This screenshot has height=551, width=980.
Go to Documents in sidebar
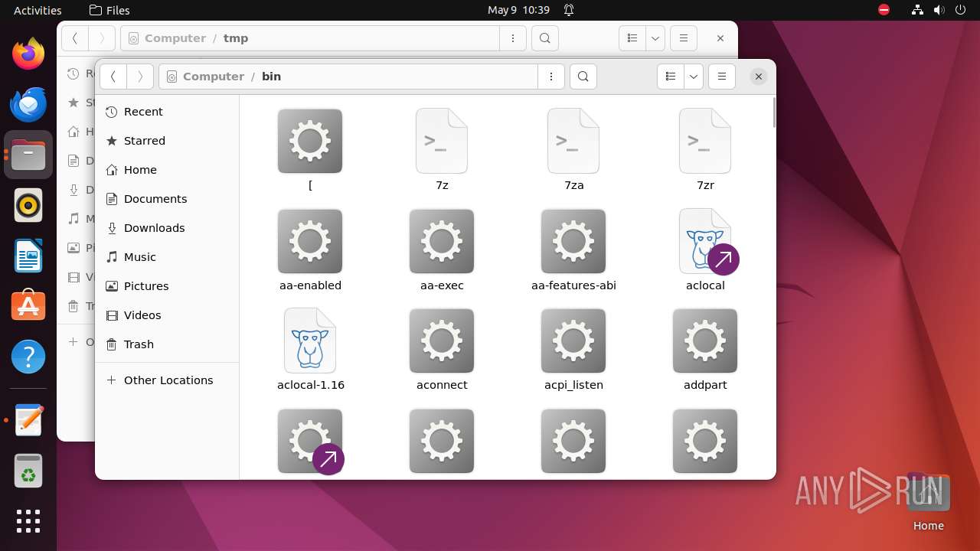(167, 199)
